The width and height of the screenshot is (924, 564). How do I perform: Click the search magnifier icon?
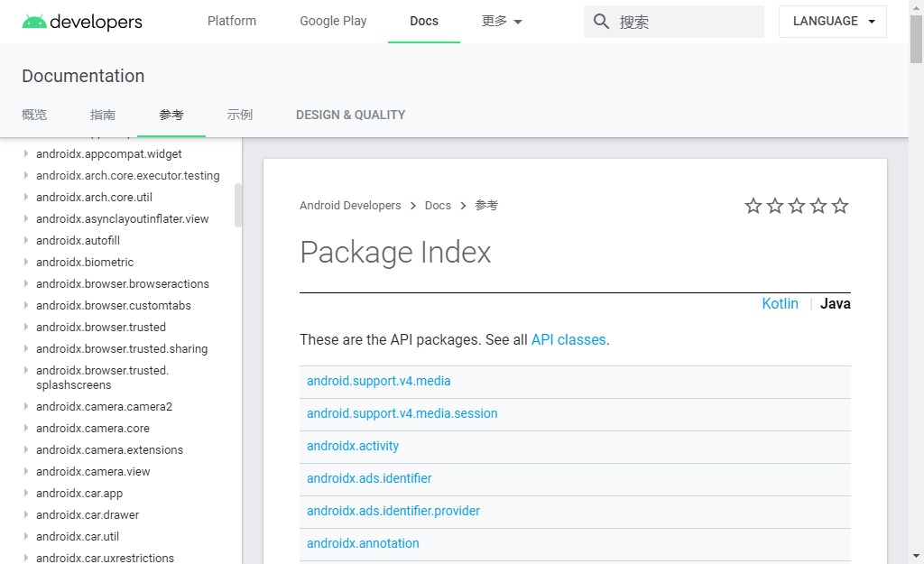click(x=600, y=22)
